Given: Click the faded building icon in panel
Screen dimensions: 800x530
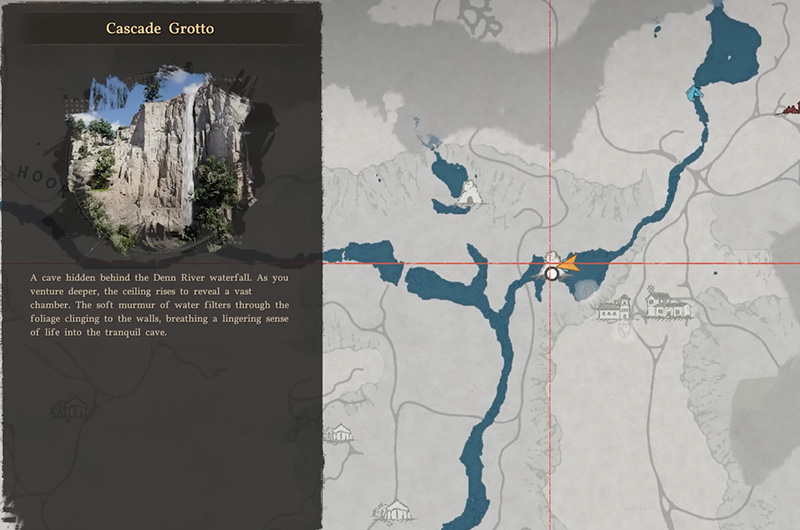Looking at the screenshot, I should (x=71, y=409).
